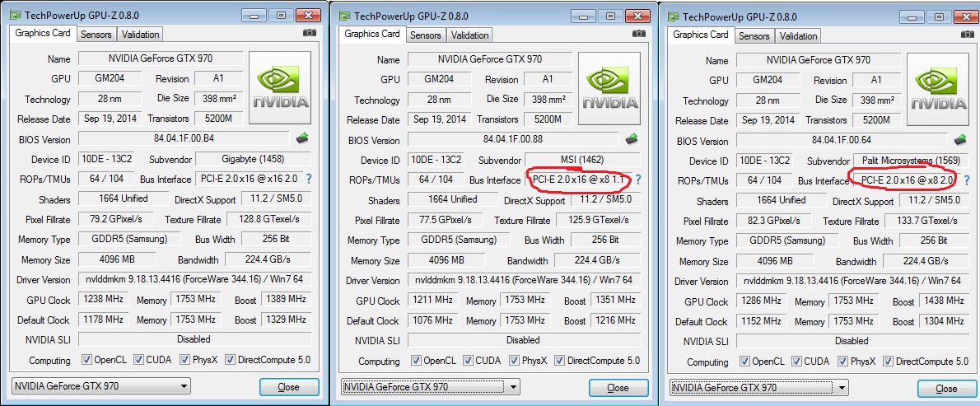
Task: Toggle CUDA checkbox in Gigabyte window
Action: (138, 360)
